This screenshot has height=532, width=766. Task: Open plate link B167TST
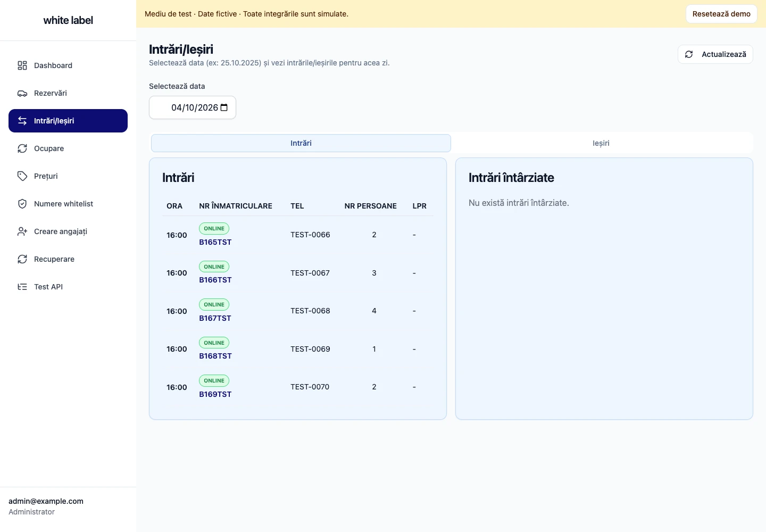215,318
